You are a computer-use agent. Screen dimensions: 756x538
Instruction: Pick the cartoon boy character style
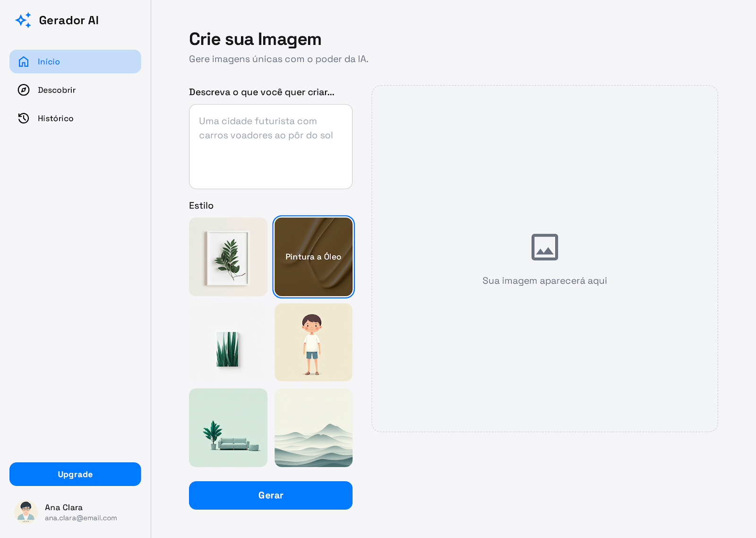pos(313,342)
